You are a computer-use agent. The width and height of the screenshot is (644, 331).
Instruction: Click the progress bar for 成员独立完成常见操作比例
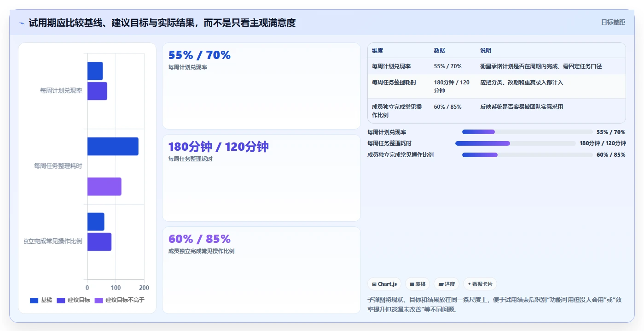pos(528,155)
